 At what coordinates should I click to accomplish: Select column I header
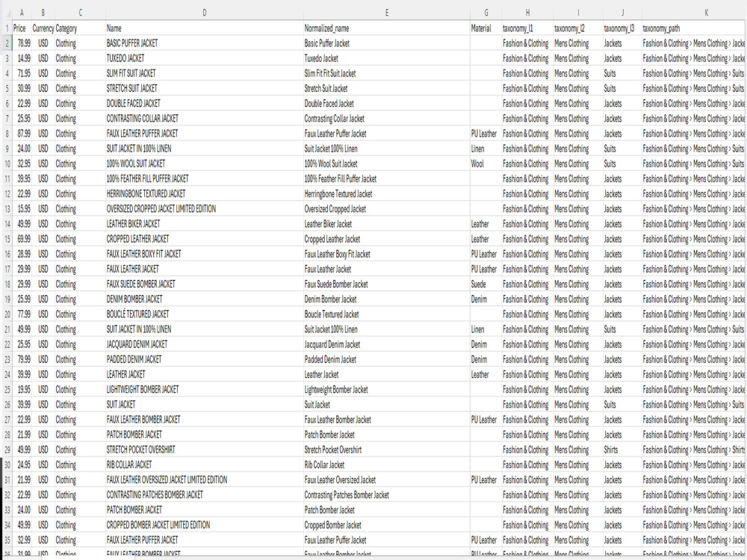(578, 13)
